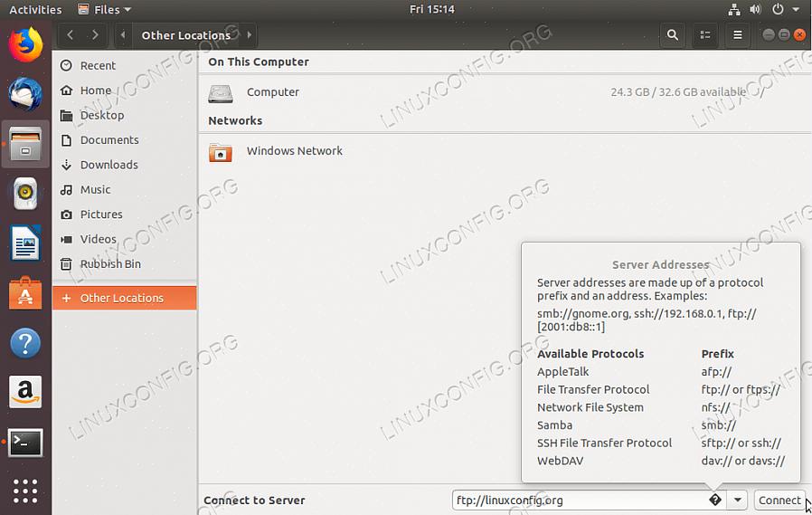Viewport: 812px width, 515px height.
Task: Toggle the list view button
Action: coord(705,35)
